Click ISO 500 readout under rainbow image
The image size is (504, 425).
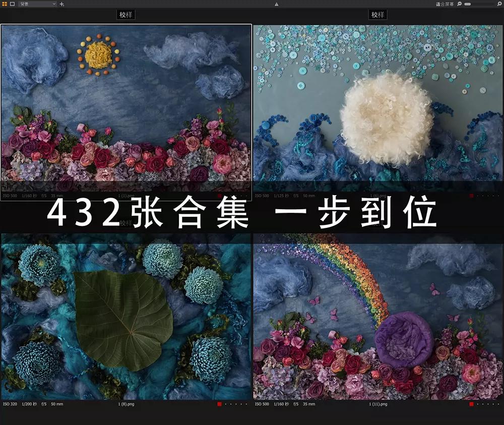pyautogui.click(x=262, y=404)
